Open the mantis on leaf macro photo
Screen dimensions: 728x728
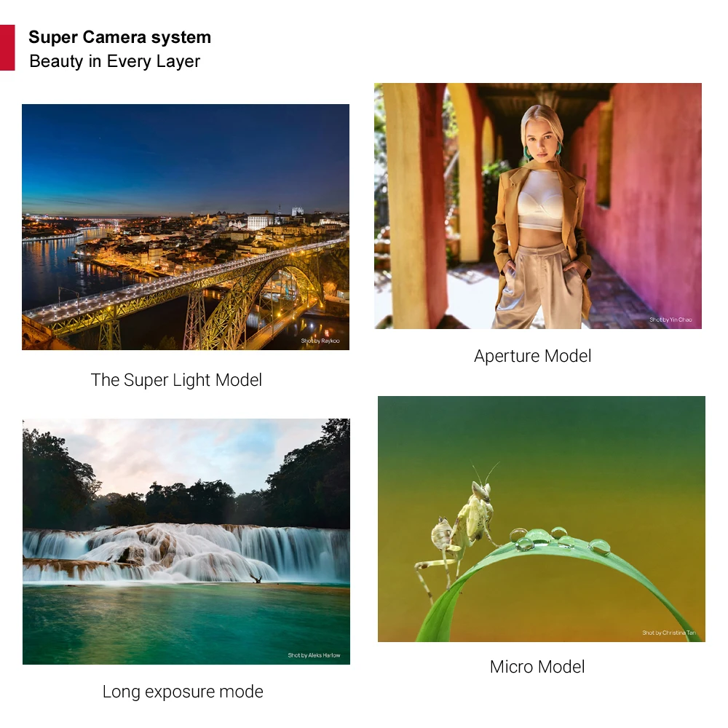tap(542, 519)
